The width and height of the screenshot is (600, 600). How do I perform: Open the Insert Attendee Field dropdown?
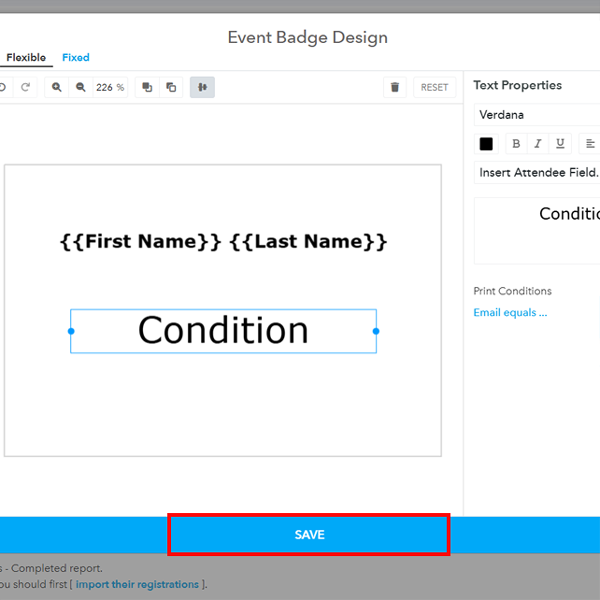537,172
